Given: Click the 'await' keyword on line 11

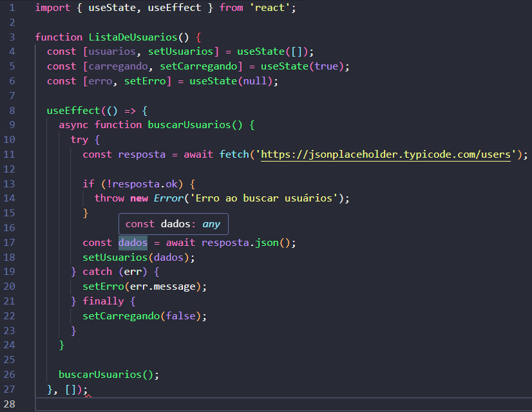Looking at the screenshot, I should (x=198, y=154).
